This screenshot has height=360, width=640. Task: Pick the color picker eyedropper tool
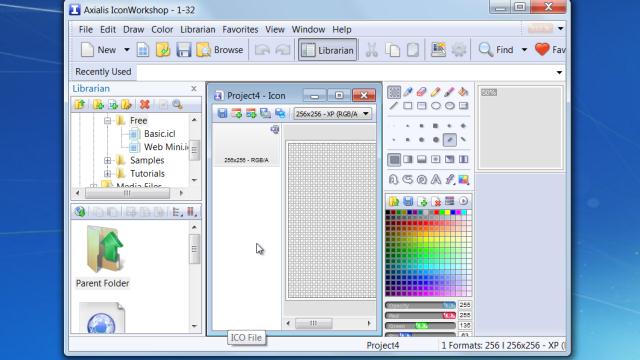[408, 92]
